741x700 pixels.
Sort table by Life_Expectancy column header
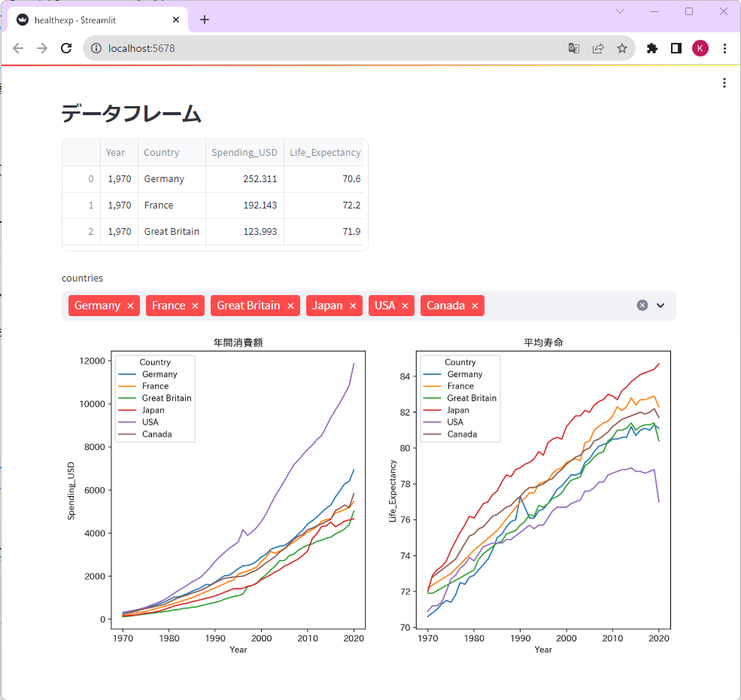325,152
